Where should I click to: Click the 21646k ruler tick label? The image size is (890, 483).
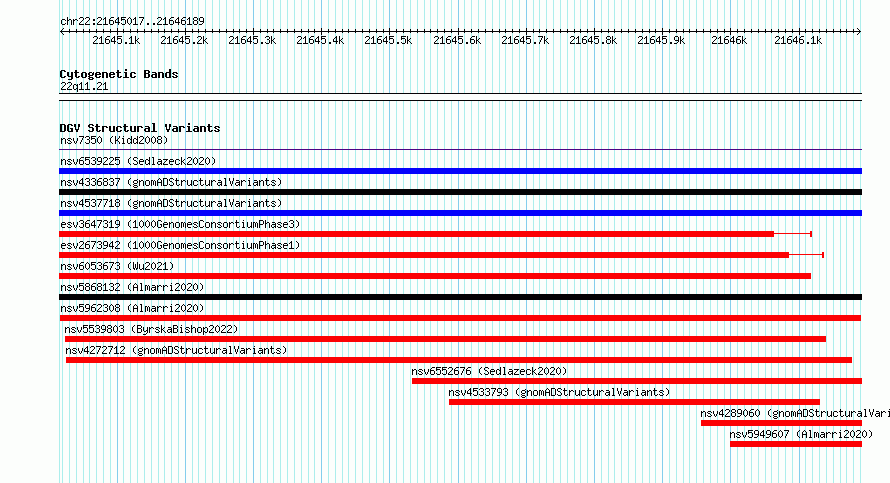pyautogui.click(x=729, y=40)
